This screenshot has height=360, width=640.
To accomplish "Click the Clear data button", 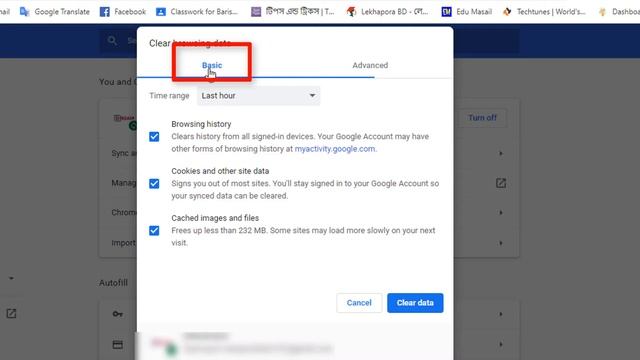I will point(415,303).
